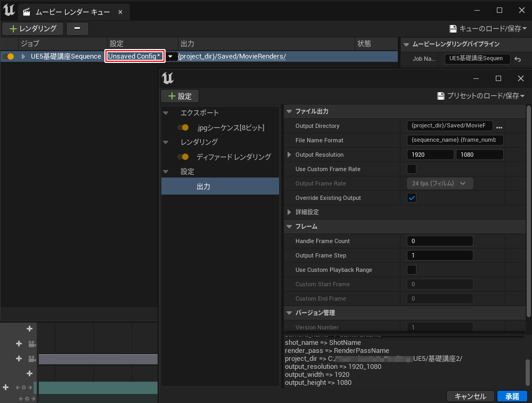Click the キャンセル cancel button

point(470,396)
